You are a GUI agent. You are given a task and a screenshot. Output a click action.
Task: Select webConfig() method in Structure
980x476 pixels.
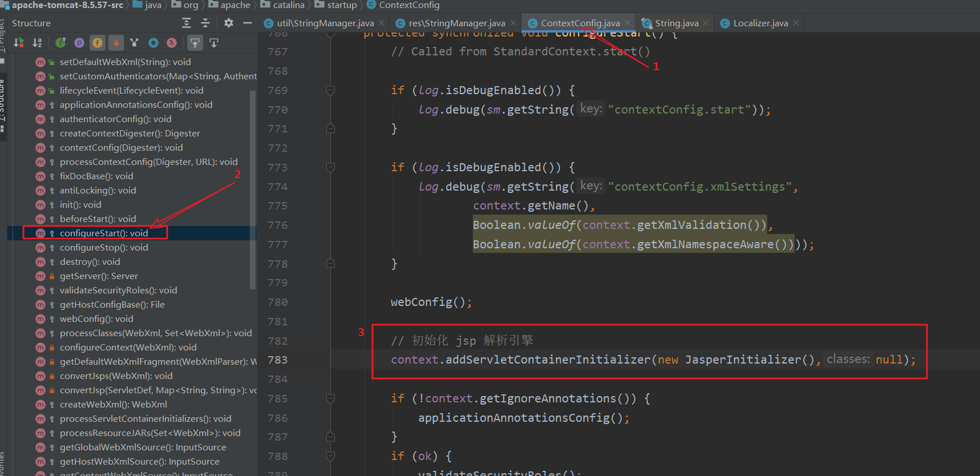pos(96,318)
